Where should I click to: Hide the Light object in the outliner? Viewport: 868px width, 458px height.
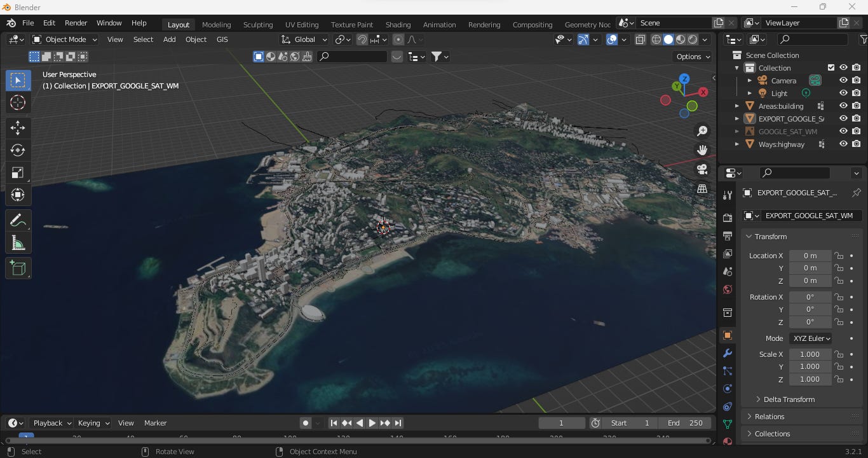point(843,93)
